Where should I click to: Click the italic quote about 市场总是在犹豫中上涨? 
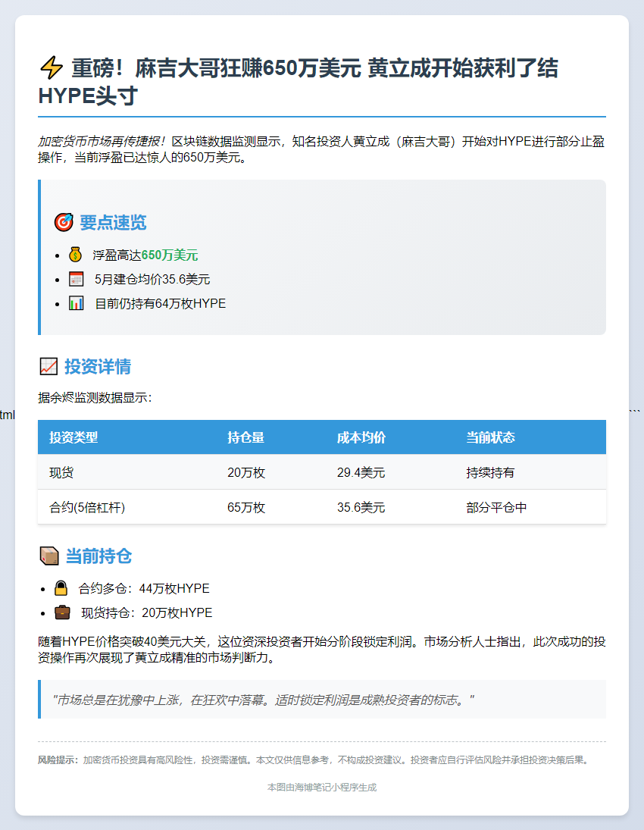click(x=263, y=700)
